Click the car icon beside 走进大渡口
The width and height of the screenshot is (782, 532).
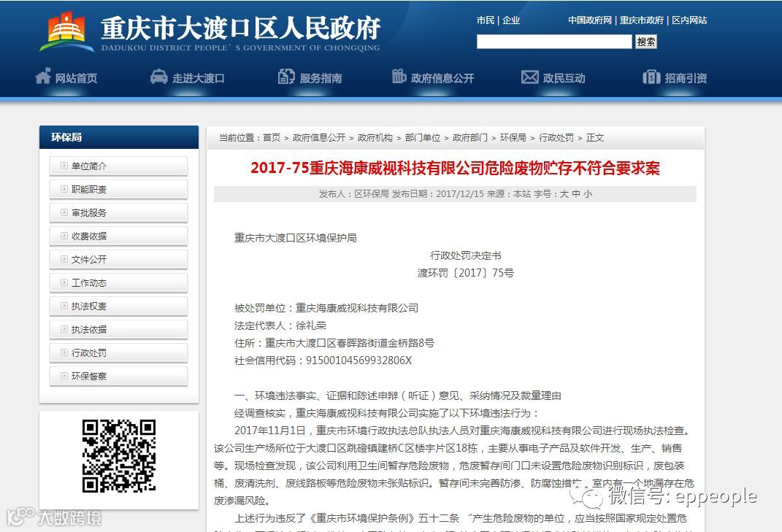[x=158, y=77]
